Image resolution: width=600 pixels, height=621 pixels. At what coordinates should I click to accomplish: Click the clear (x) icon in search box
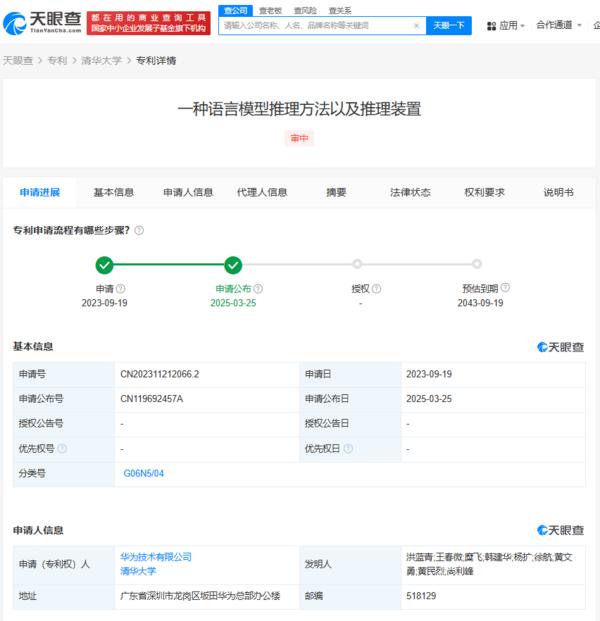pyautogui.click(x=416, y=25)
